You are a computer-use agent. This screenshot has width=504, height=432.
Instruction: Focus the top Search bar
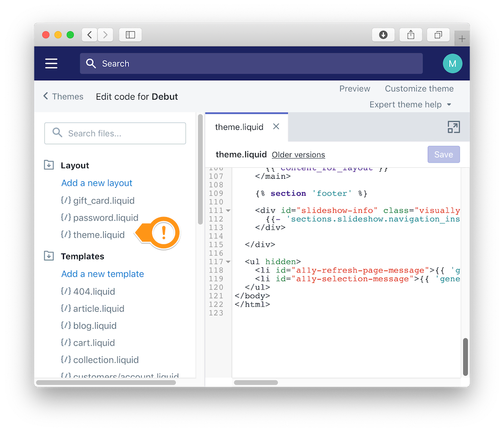[x=251, y=63]
